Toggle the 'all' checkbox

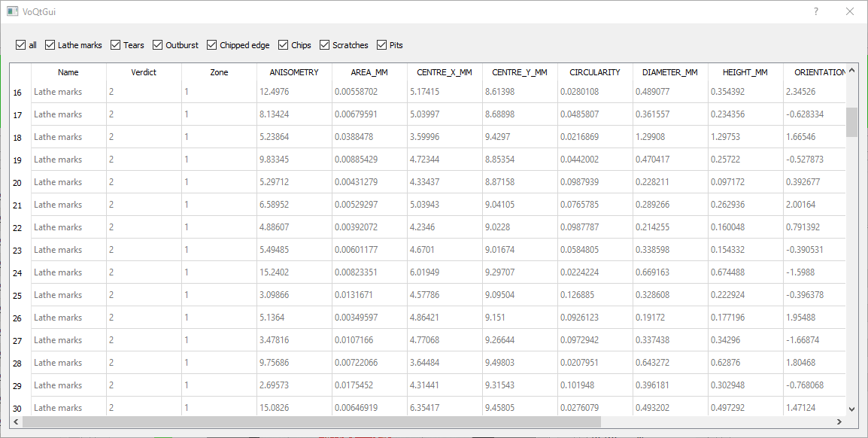click(x=21, y=45)
